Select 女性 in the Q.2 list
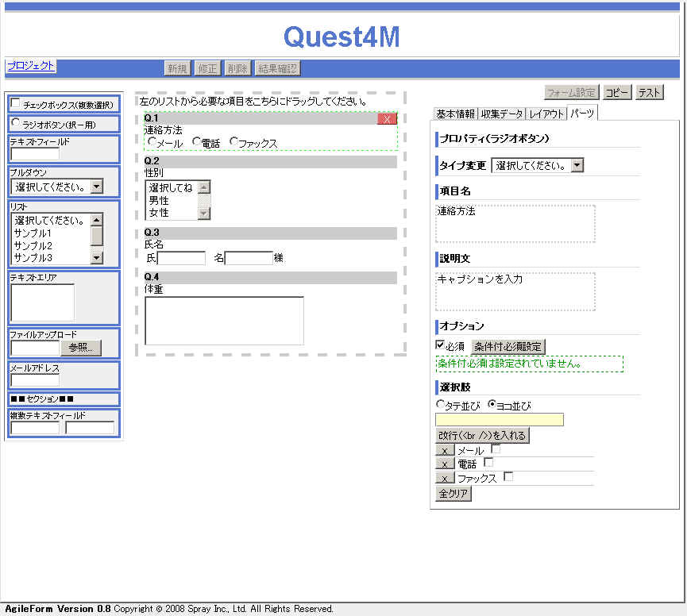687x616 pixels. (159, 212)
